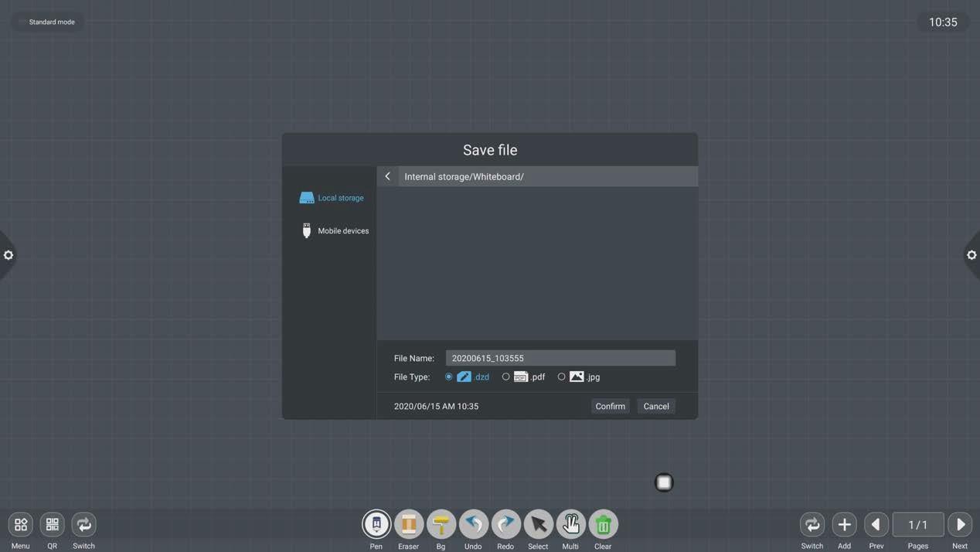This screenshot has height=552, width=980.
Task: Choose the .jpg file type
Action: tap(562, 377)
